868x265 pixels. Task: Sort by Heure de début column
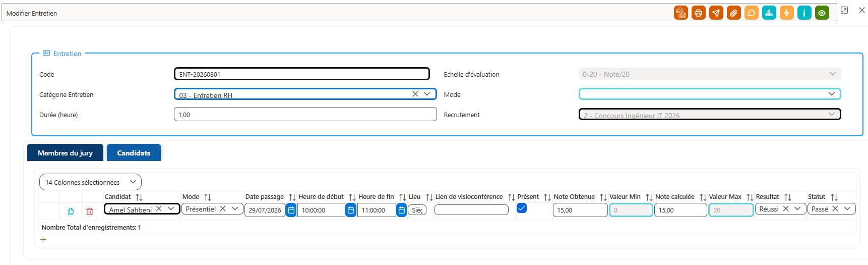click(x=352, y=197)
